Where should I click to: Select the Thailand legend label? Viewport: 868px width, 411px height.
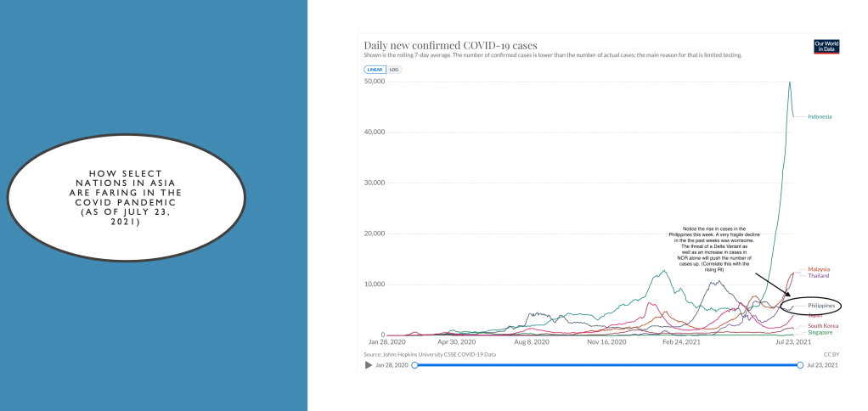click(x=819, y=276)
